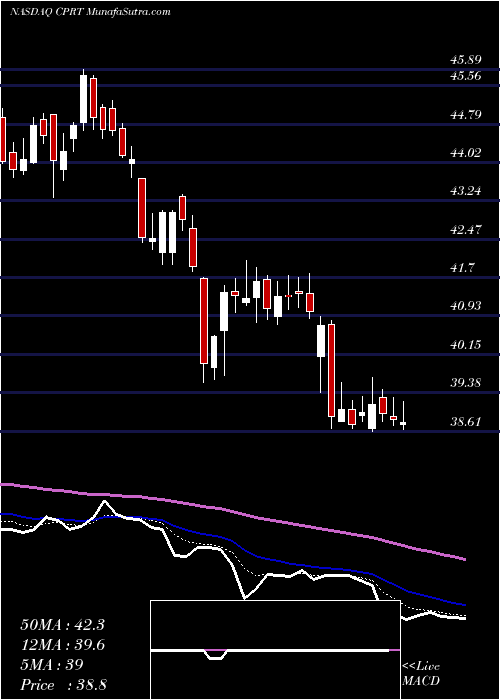Click the 44.02 price level label
This screenshot has width=500, height=700.
click(x=464, y=153)
